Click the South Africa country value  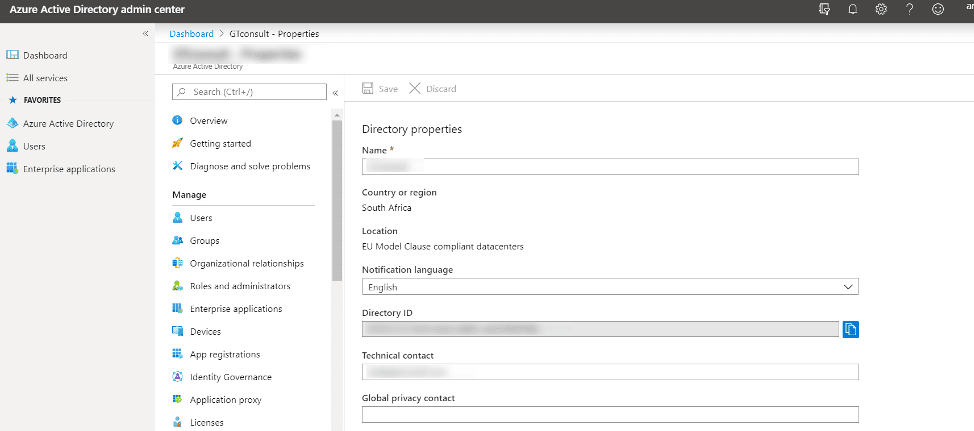click(x=386, y=208)
